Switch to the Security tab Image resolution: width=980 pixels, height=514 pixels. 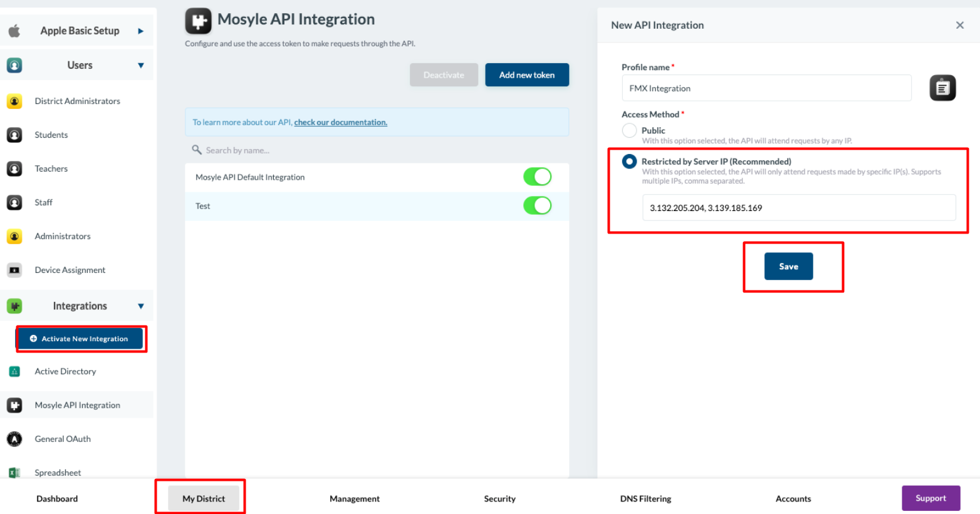coord(499,498)
